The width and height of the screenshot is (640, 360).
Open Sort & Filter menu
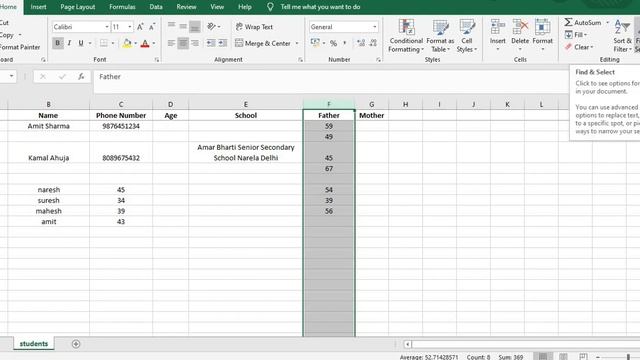pyautogui.click(x=622, y=36)
